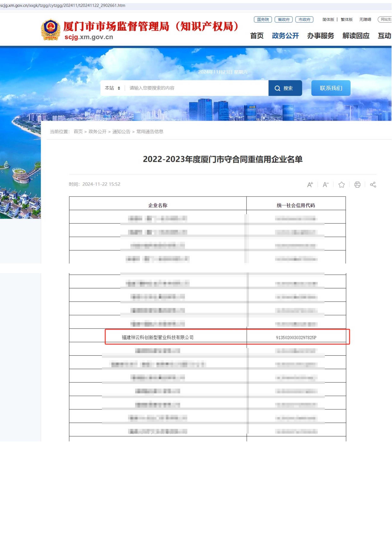This screenshot has width=392, height=554.
Task: Switch to 简体版 version
Action: click(x=328, y=20)
